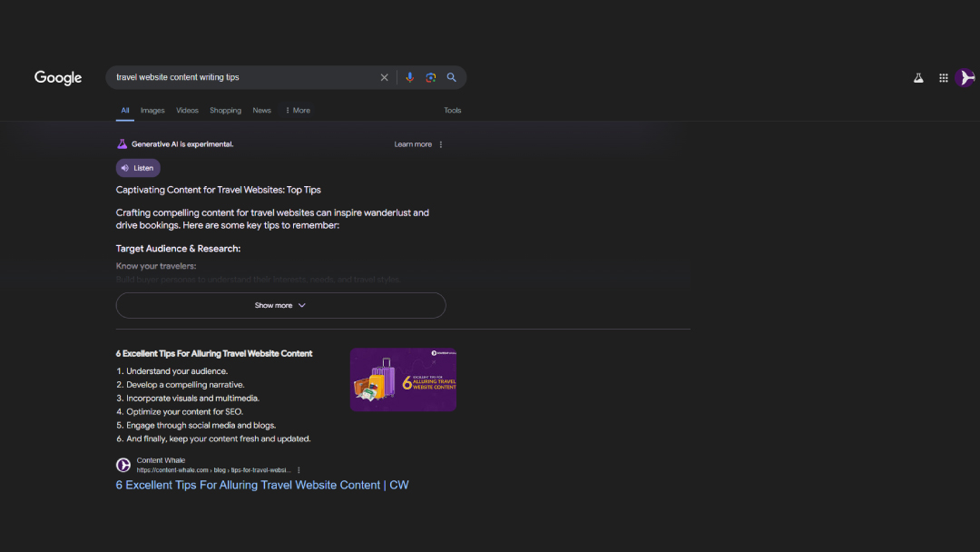Open the Tools options
The image size is (980, 552).
pos(453,110)
